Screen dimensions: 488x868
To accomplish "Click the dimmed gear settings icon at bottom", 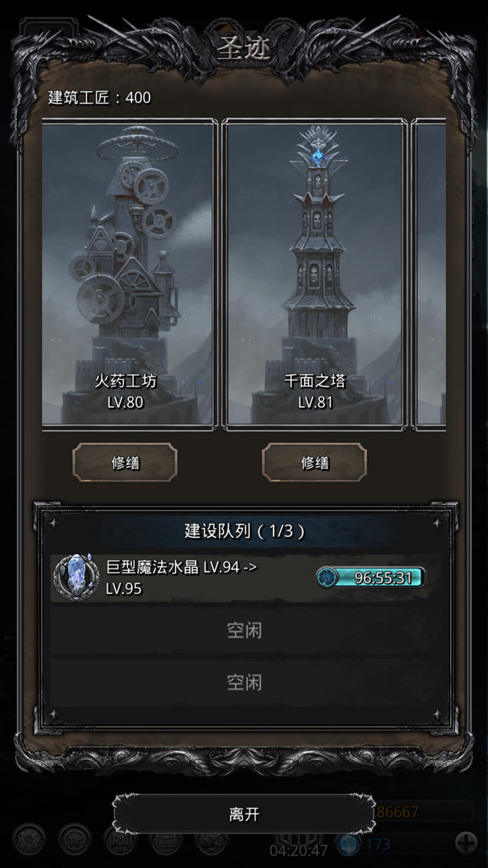I will pyautogui.click(x=29, y=841).
